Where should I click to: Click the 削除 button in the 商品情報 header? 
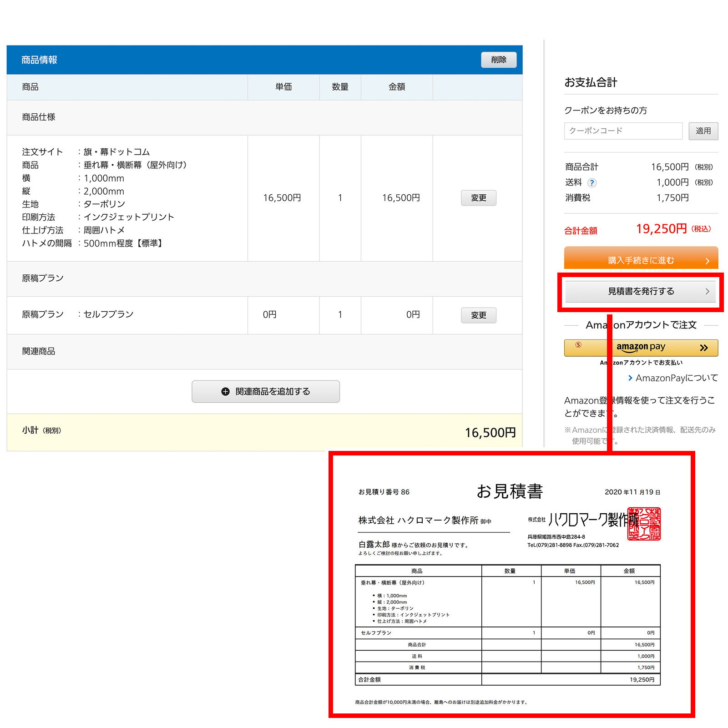coord(498,60)
